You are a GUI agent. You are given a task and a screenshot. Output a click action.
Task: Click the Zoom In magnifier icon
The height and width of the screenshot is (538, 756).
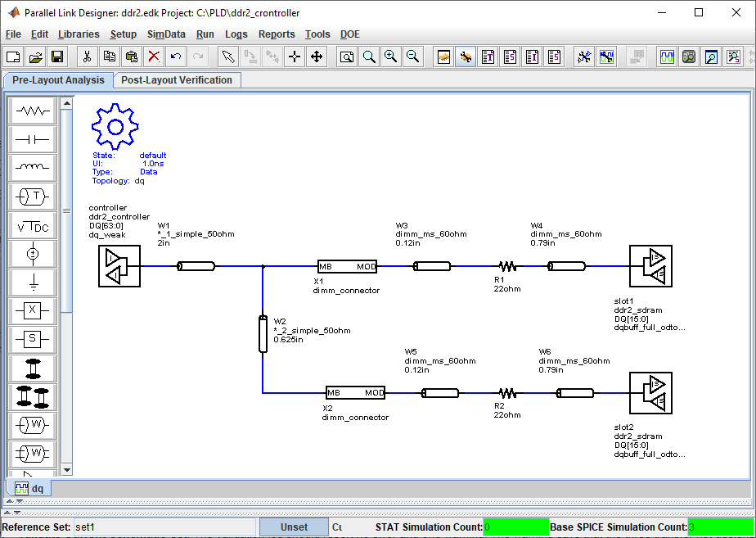click(390, 57)
